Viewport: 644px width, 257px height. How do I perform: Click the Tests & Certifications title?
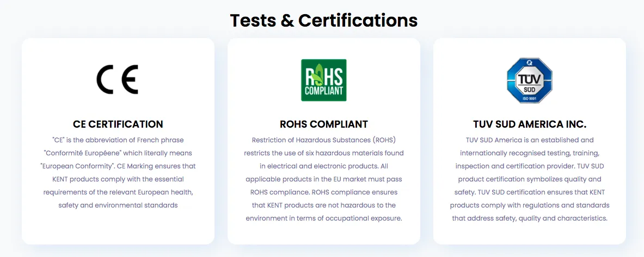(x=324, y=21)
